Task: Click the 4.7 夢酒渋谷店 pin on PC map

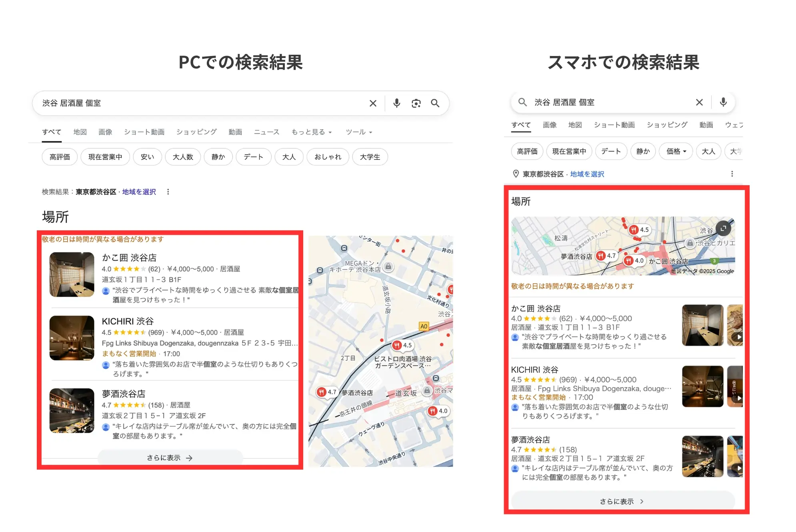Action: 327,392
